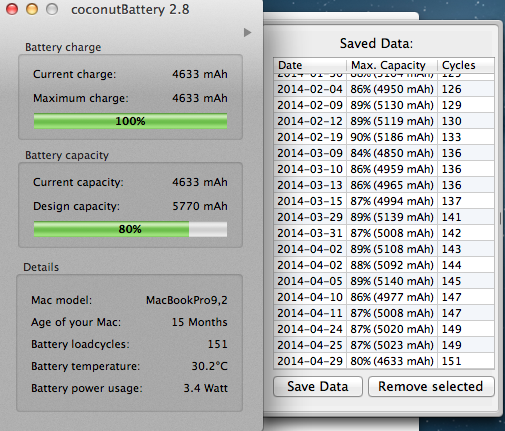Image resolution: width=505 pixels, height=431 pixels.
Task: Select the 2014-02-12 saved row
Action: click(384, 121)
